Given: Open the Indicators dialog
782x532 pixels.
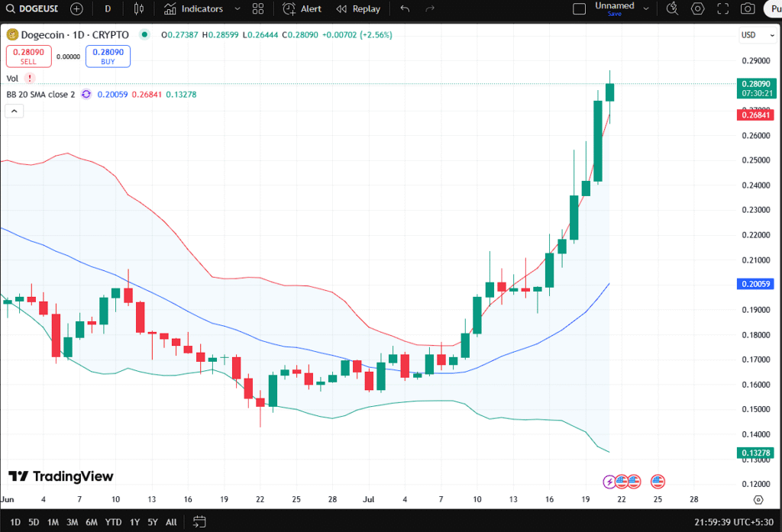Looking at the screenshot, I should 193,9.
